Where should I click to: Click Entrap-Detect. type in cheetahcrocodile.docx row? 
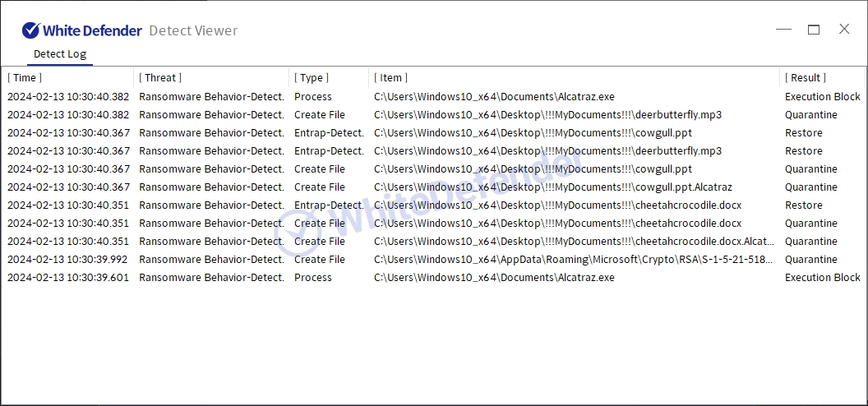click(x=330, y=205)
